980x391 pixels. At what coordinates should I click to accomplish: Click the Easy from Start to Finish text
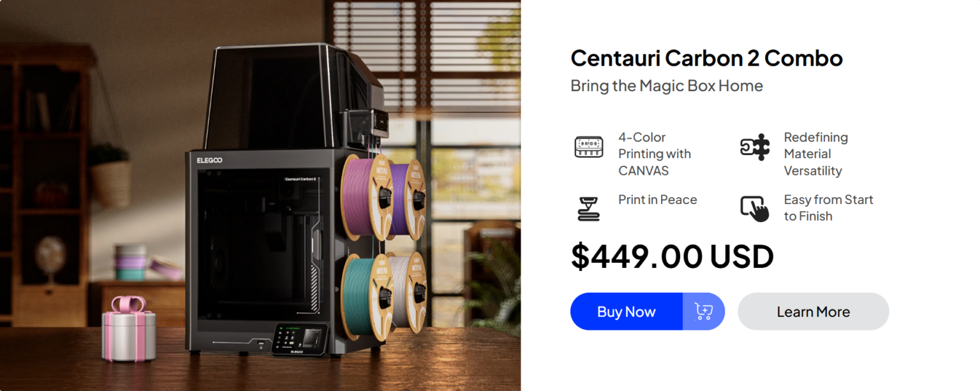[828, 208]
